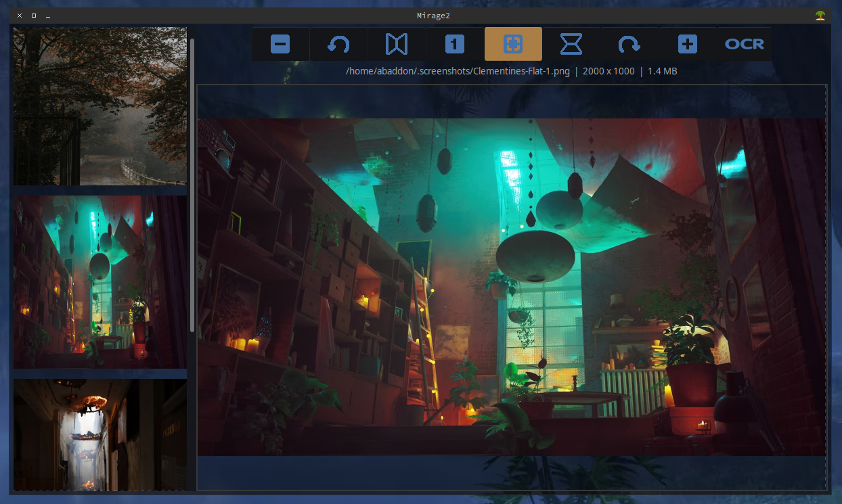Minimize the Mirage2 window

click(x=48, y=16)
